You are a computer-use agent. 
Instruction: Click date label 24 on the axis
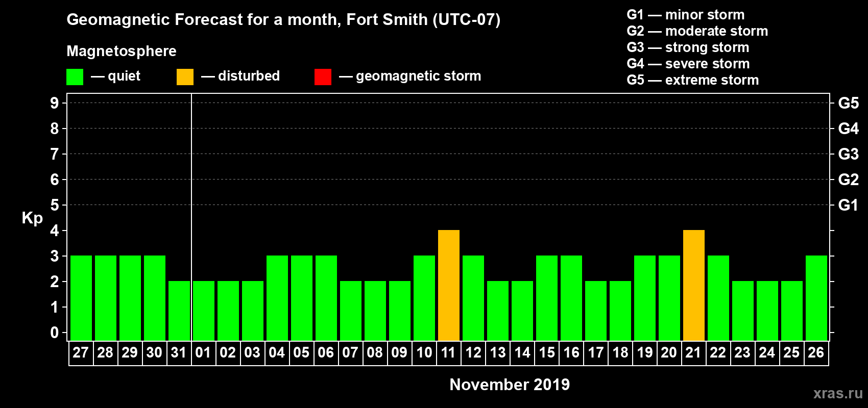767,352
